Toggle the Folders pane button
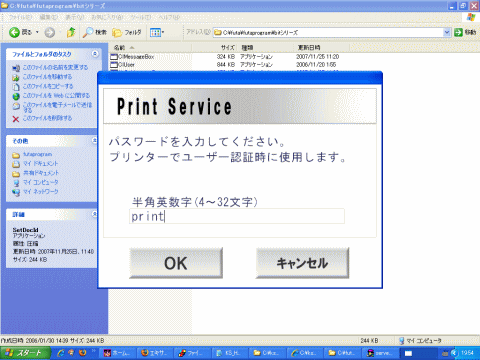This screenshot has height=360, width=480. (127, 32)
